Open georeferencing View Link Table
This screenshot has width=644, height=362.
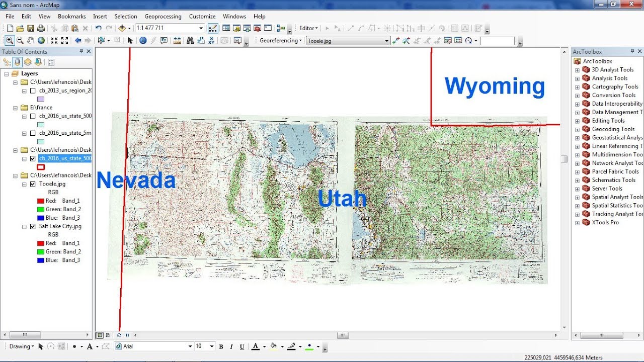[458, 41]
